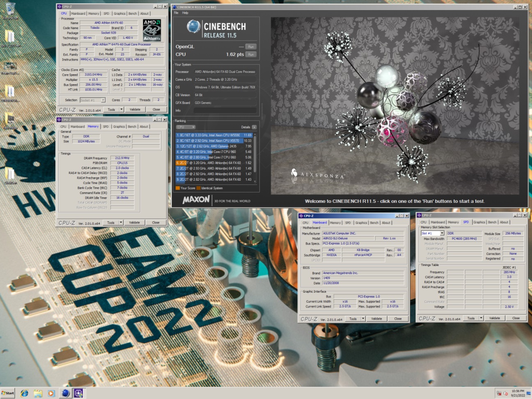Screen dimensions: 532x399
Task: Open the Recycle Bin desktop icon
Action: [10, 11]
